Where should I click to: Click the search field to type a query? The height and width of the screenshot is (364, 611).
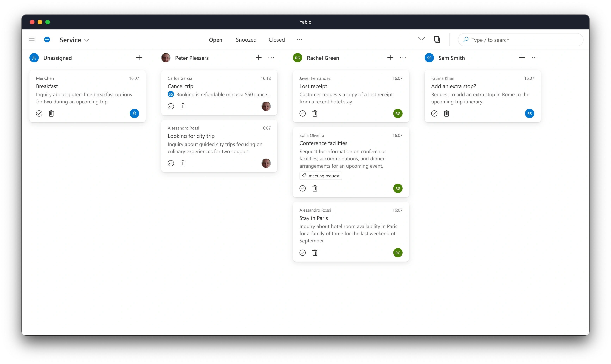(x=520, y=39)
